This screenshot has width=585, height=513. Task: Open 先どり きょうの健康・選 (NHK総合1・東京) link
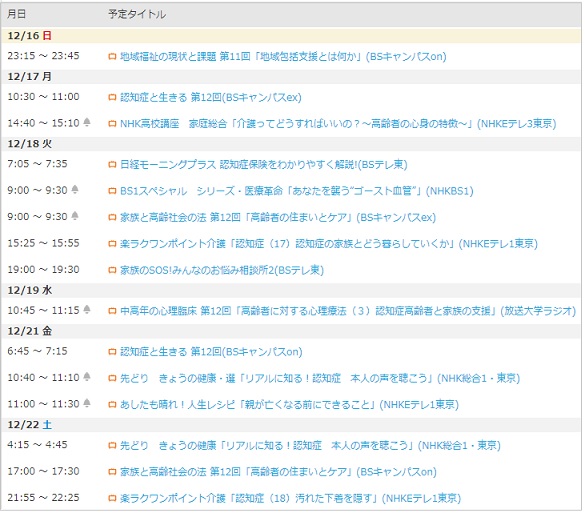pyautogui.click(x=320, y=378)
